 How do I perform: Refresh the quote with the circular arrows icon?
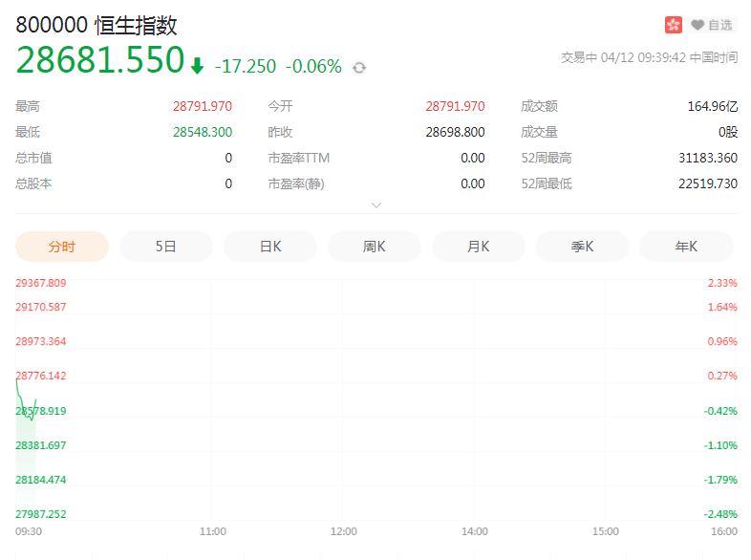pyautogui.click(x=359, y=67)
